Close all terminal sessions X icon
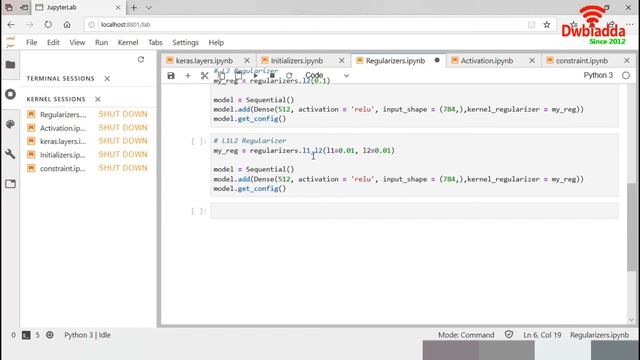The height and width of the screenshot is (360, 640). tap(107, 78)
